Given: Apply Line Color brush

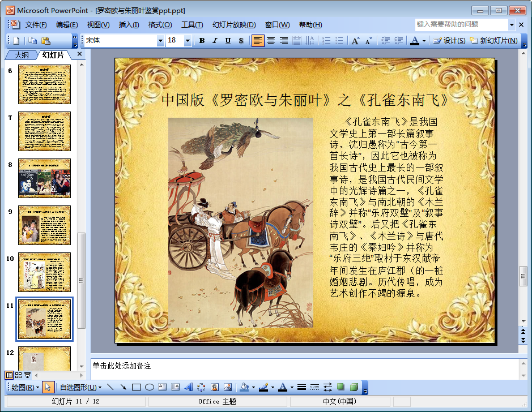Looking at the screenshot, I should (x=263, y=387).
